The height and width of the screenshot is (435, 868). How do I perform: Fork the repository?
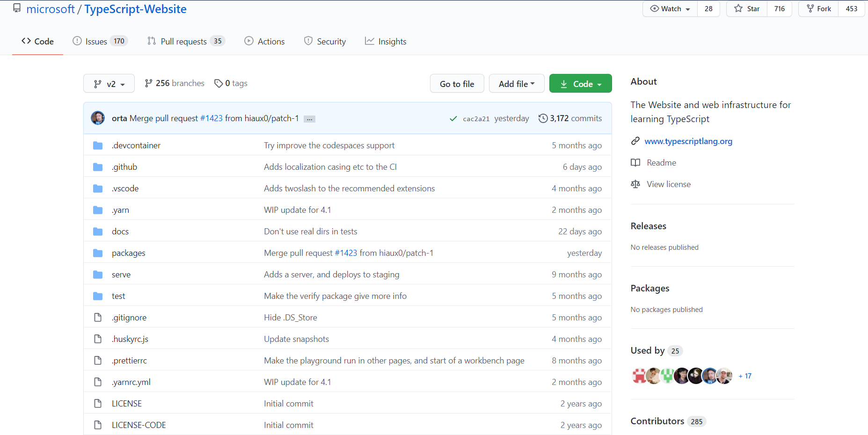tap(819, 9)
